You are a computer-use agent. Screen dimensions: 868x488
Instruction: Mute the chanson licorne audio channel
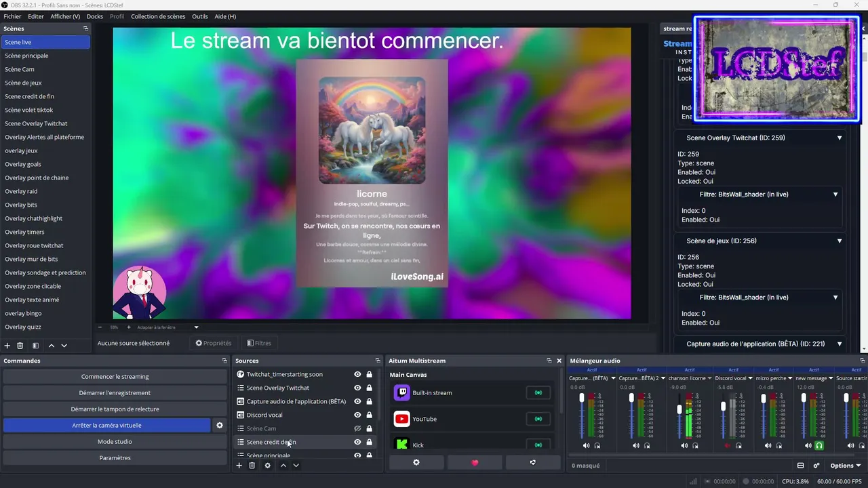click(x=684, y=445)
